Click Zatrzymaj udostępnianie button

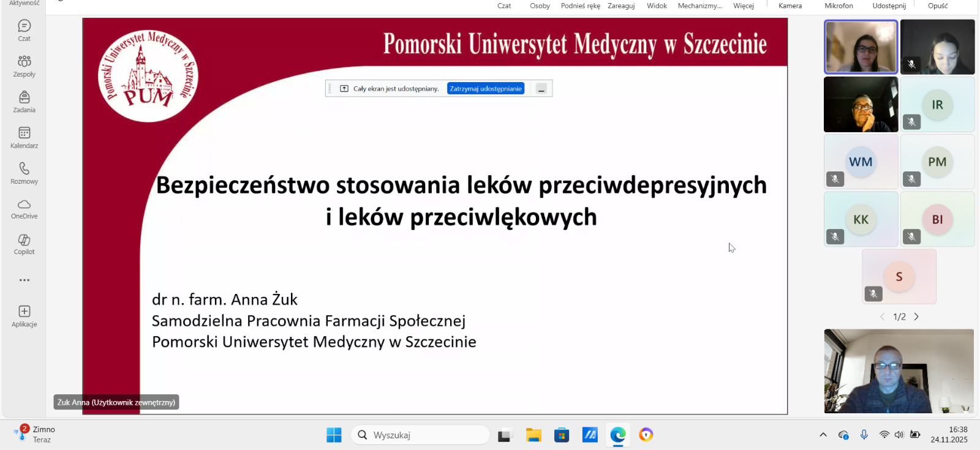[486, 89]
